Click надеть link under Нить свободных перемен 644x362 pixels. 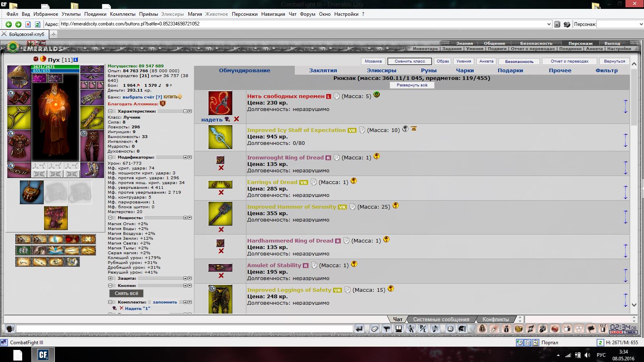212,119
